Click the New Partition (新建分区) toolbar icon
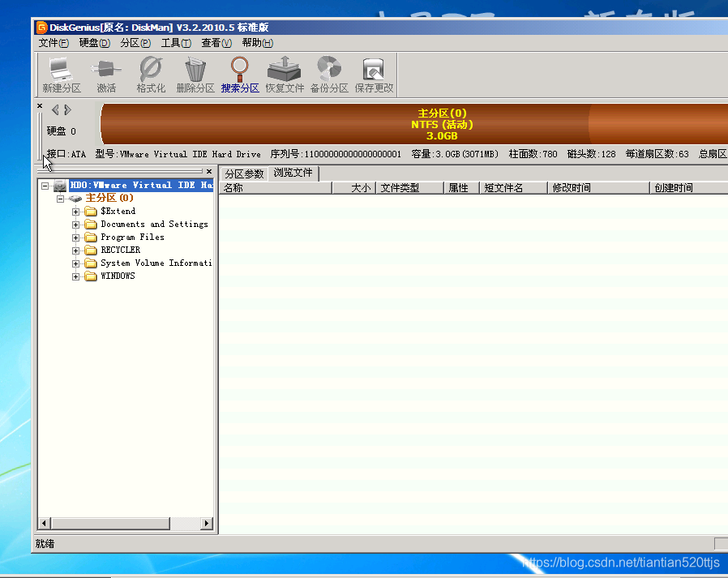The image size is (728, 578). (62, 75)
